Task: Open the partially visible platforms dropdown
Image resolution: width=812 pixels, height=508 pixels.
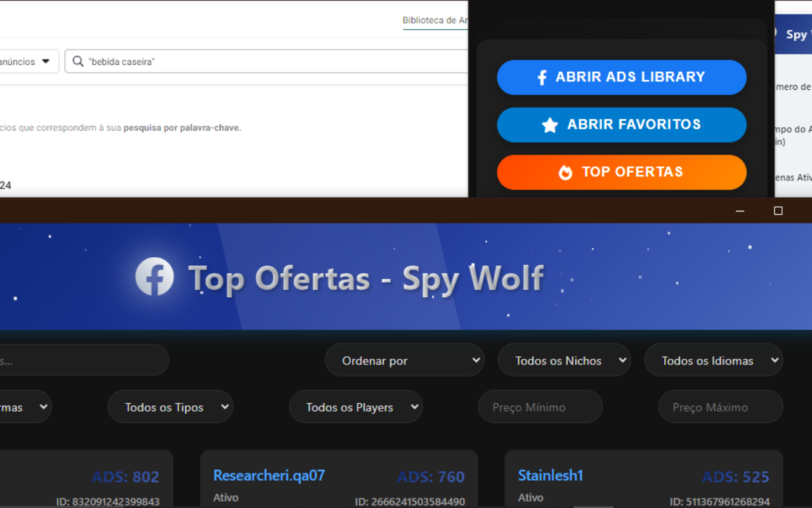Action: tap(25, 407)
